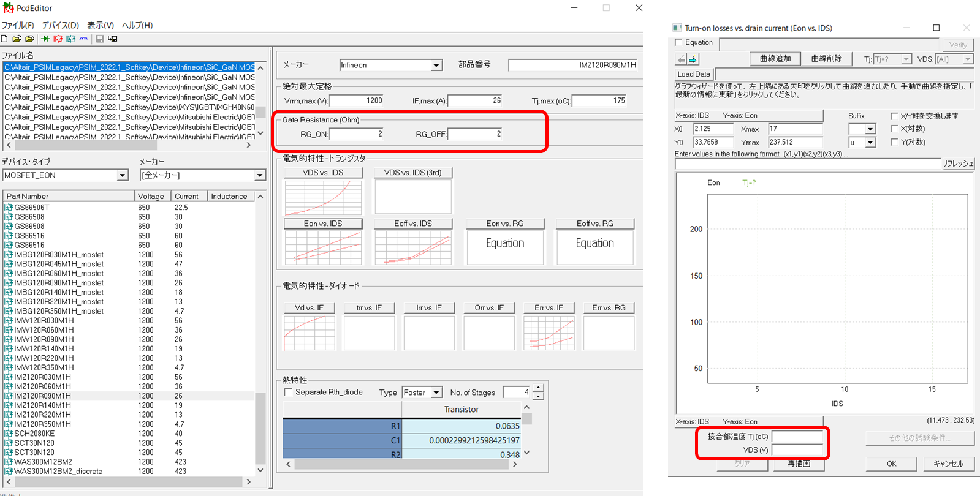
Task: Click the blue inductor toolbar icon
Action: pos(84,39)
